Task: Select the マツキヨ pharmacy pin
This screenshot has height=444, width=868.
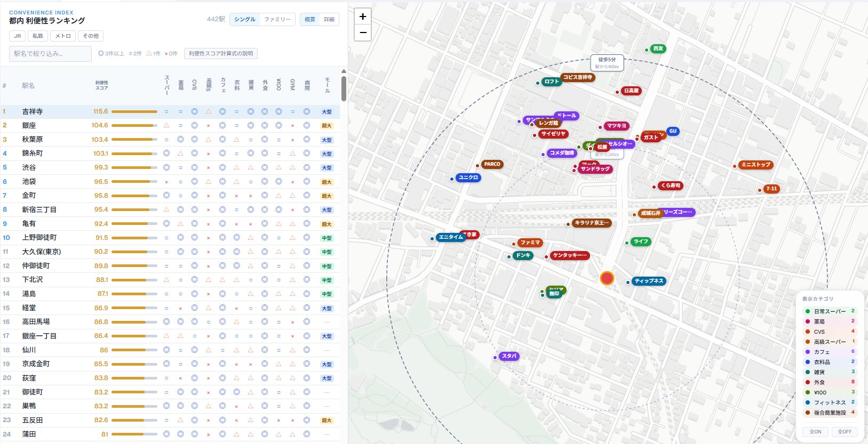Action: pyautogui.click(x=616, y=126)
